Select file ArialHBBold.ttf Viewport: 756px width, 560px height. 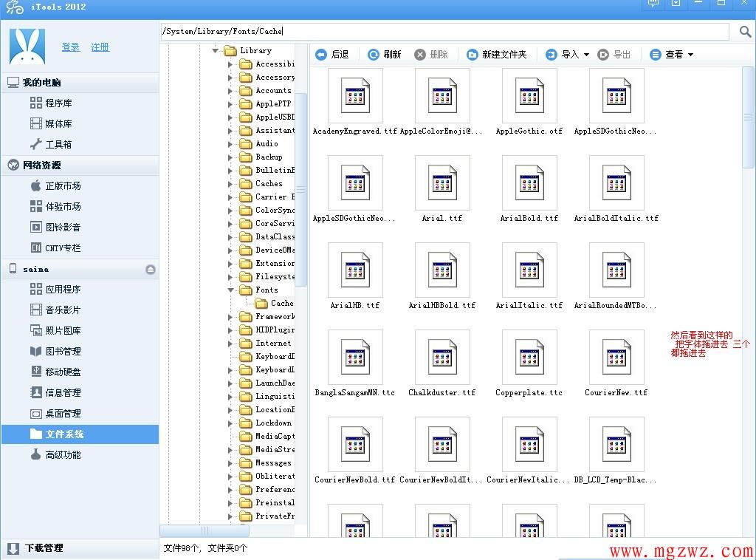[442, 276]
